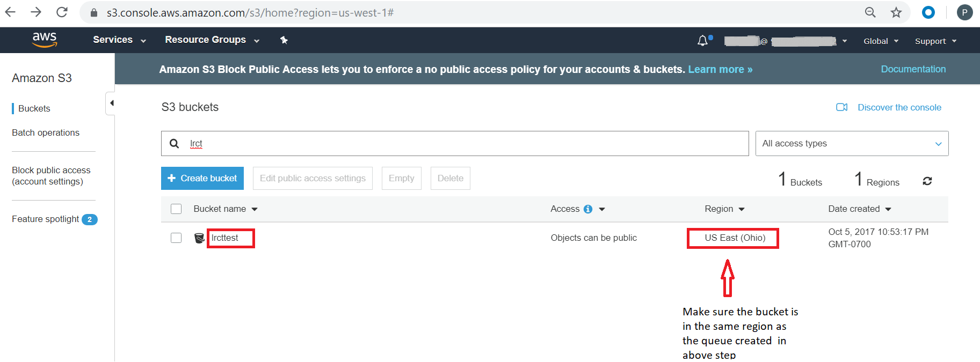Viewport: 980px width, 362px height.
Task: Open the Learn more link
Action: coord(720,70)
